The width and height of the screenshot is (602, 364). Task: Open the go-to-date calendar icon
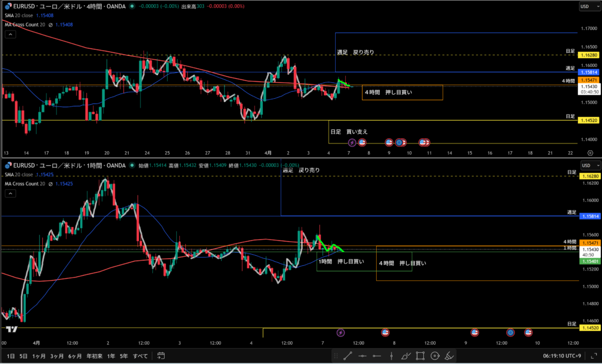click(x=161, y=356)
